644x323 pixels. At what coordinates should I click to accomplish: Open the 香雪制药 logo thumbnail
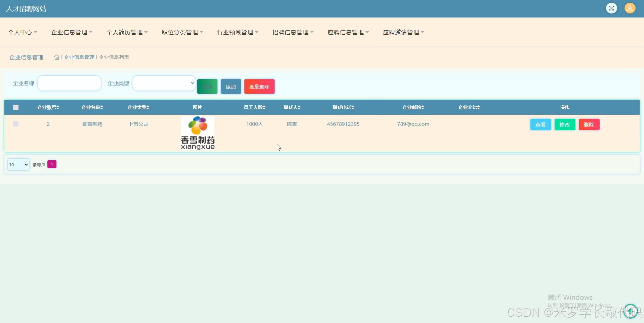click(x=198, y=133)
